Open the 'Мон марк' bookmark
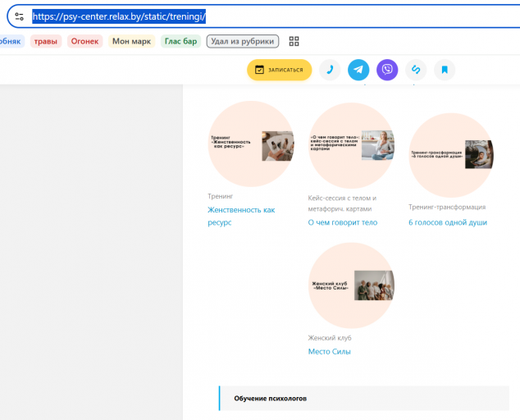 click(x=132, y=42)
